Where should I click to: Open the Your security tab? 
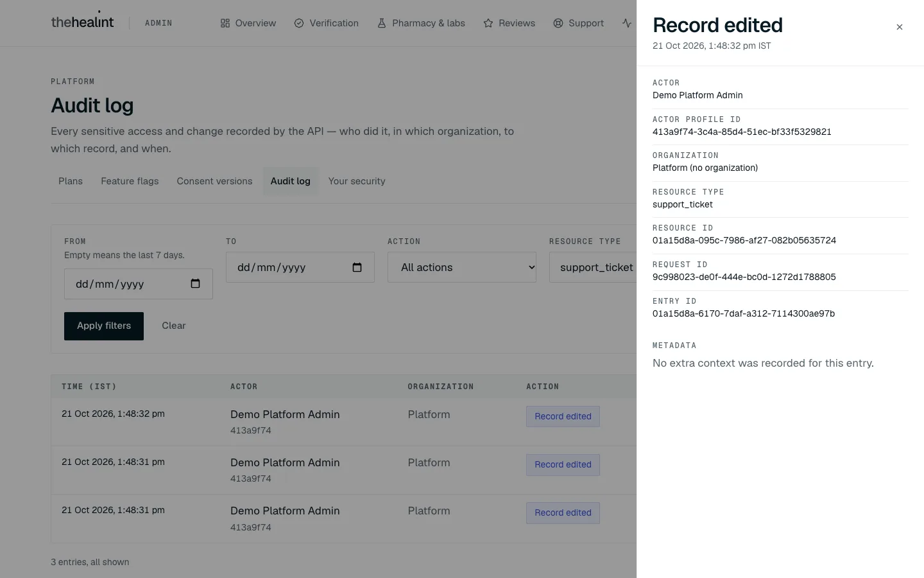point(357,181)
